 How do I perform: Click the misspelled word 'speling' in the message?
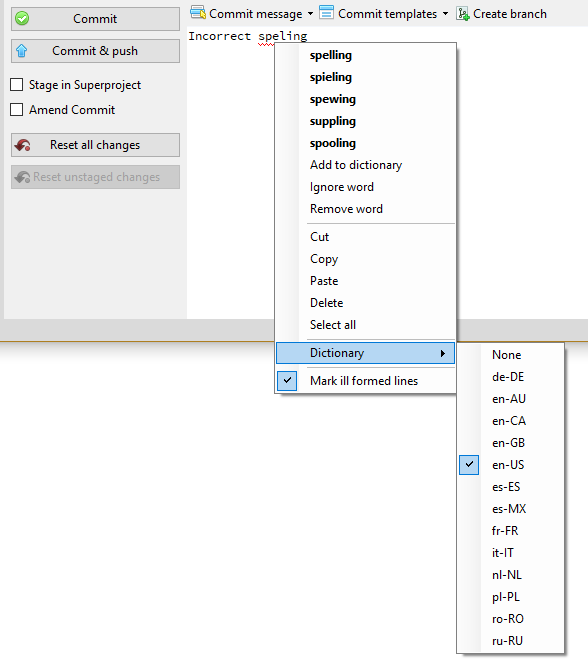(x=283, y=36)
